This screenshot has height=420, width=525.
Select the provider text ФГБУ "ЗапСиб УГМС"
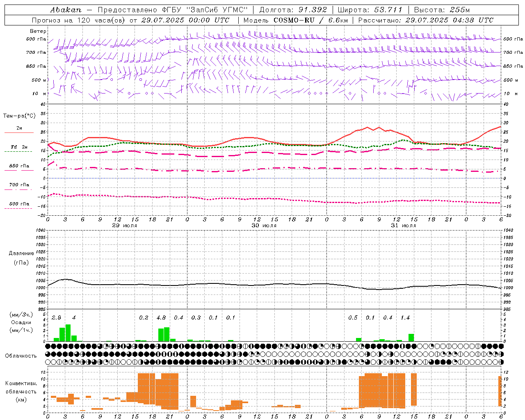(x=205, y=10)
